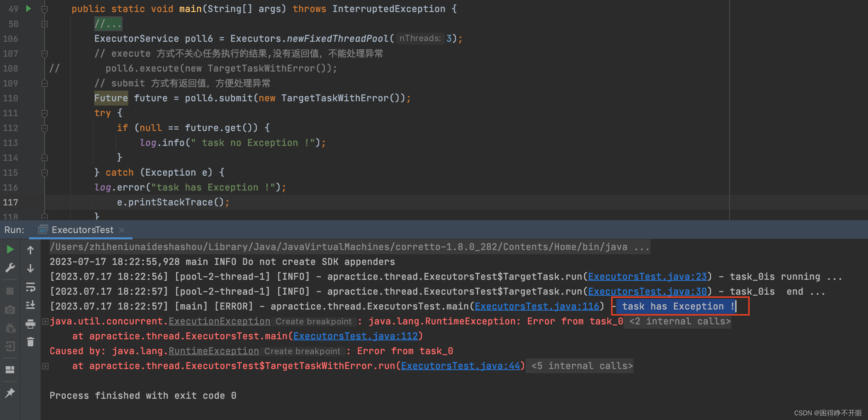Screen dimensions: 868x420
Task: Click window icon on ExecutorsTest run tab
Action: coord(43,230)
